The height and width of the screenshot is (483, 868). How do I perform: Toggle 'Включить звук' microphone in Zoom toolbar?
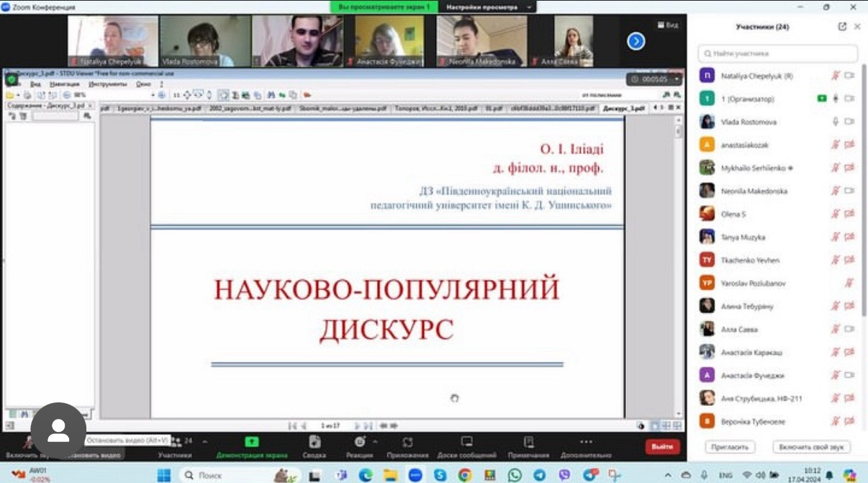(27, 447)
